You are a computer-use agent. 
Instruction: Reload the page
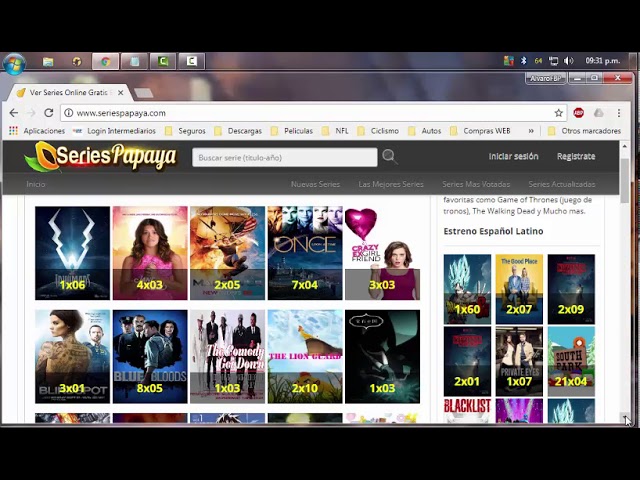49,113
